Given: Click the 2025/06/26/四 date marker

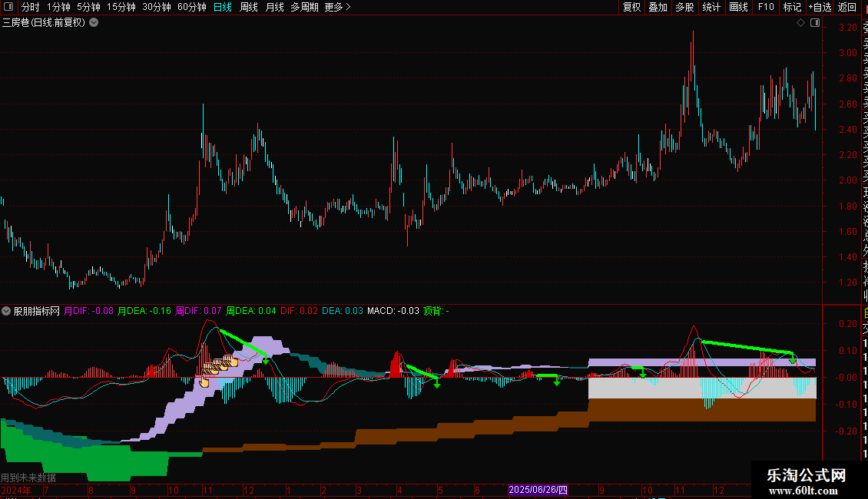Looking at the screenshot, I should 538,490.
